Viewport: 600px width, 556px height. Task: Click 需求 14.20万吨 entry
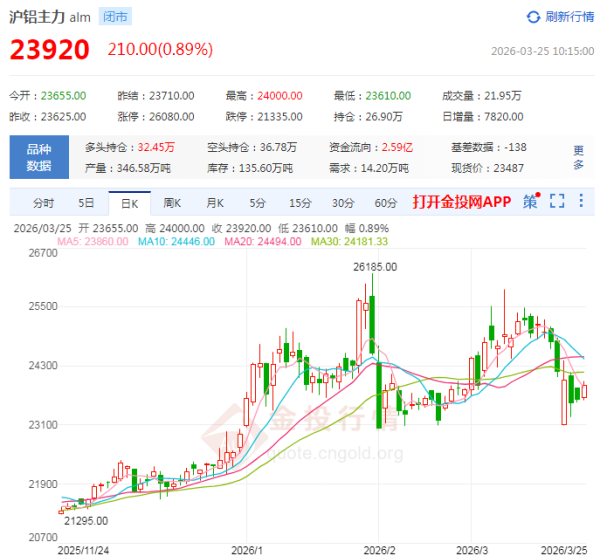[369, 168]
